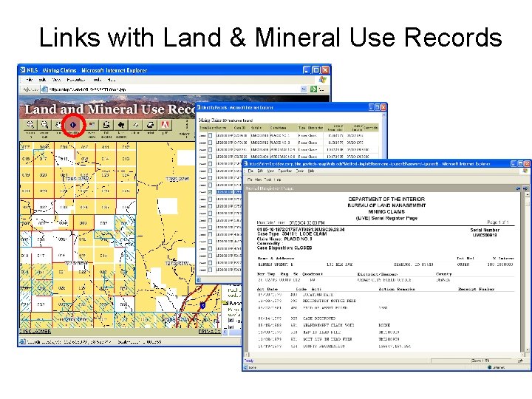Image resolution: width=532 pixels, height=399 pixels.
Task: Click 'Case Disposition: CLOSED' text in register
Action: click(284, 248)
